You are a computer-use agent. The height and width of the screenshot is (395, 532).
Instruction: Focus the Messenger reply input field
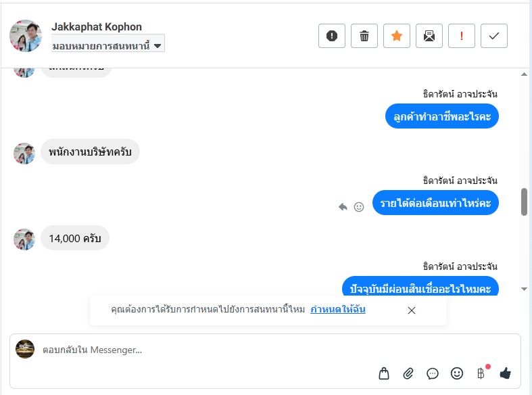click(x=203, y=350)
